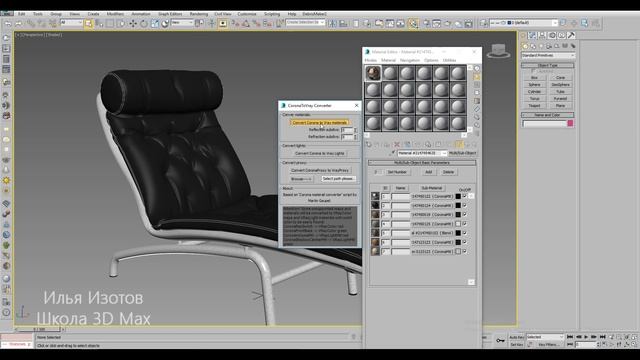Select the Scale tool in main toolbar
640x360 pixels.
pos(155,24)
